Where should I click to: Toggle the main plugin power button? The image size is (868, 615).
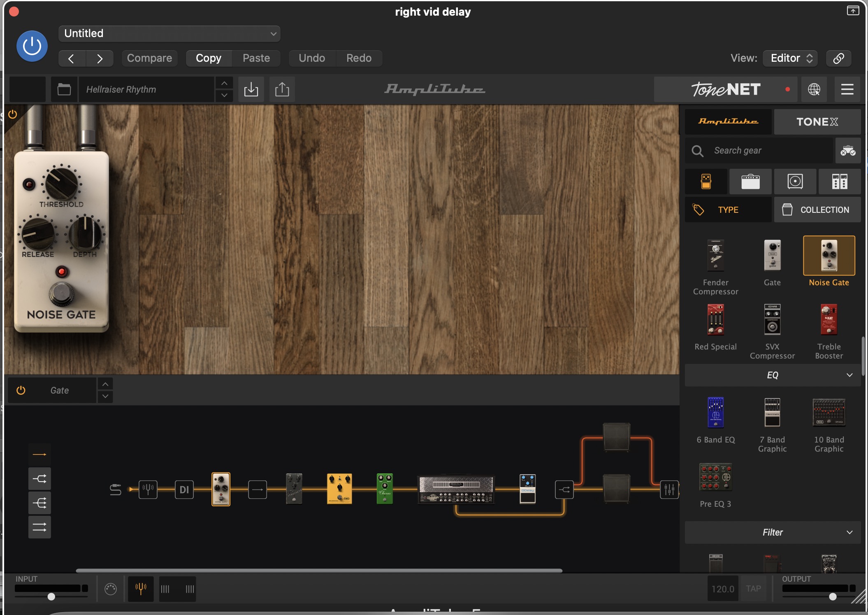coord(32,46)
